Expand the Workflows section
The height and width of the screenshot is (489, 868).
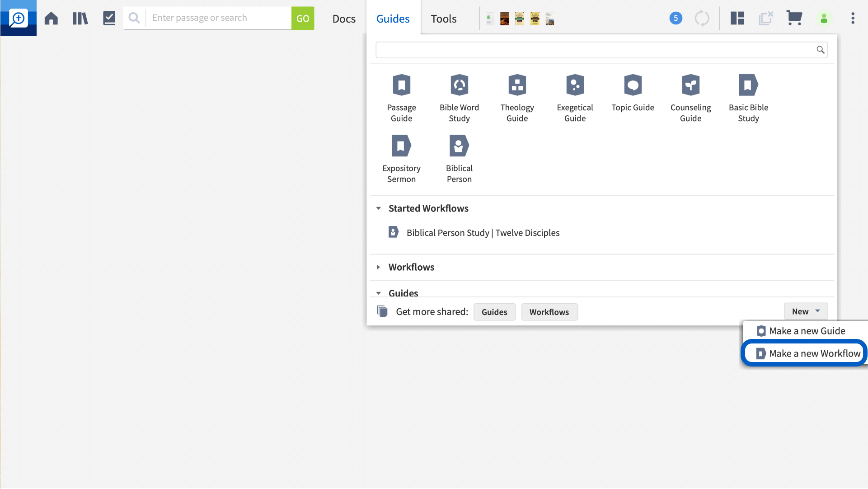[379, 267]
